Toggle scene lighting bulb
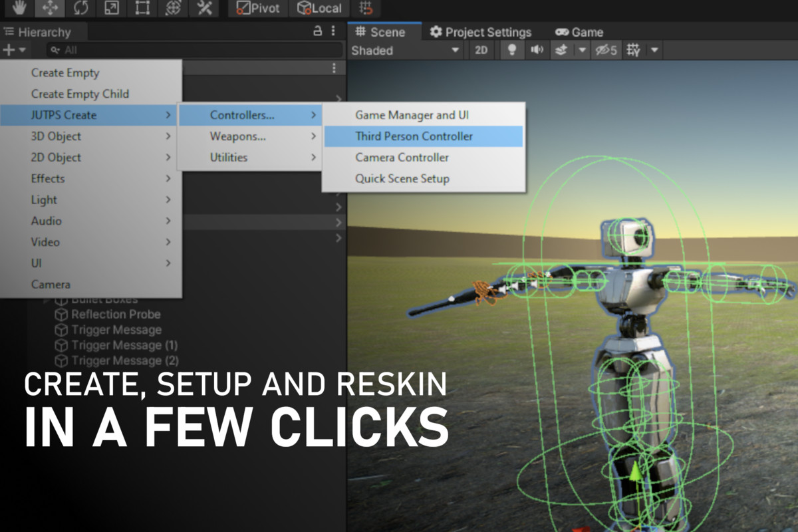 coord(511,51)
